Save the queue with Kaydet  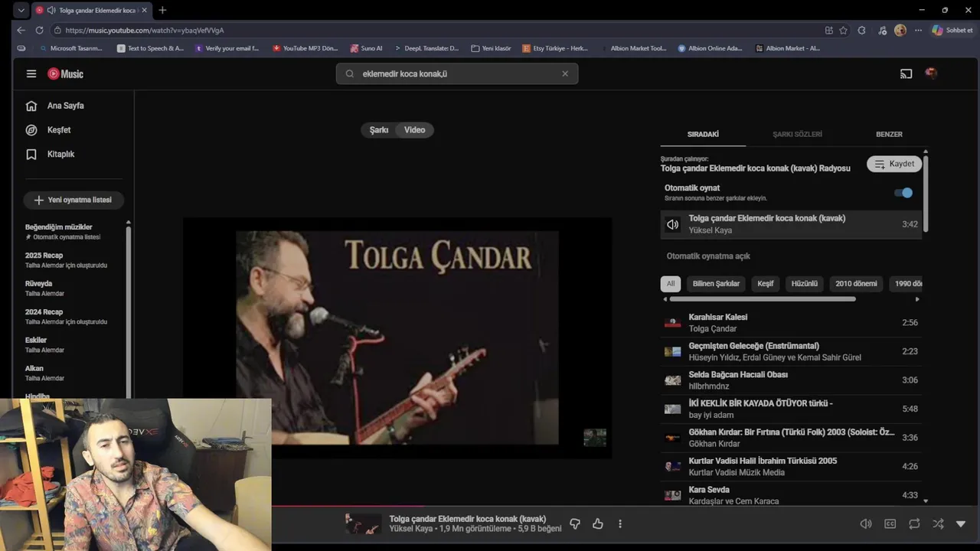(x=894, y=164)
